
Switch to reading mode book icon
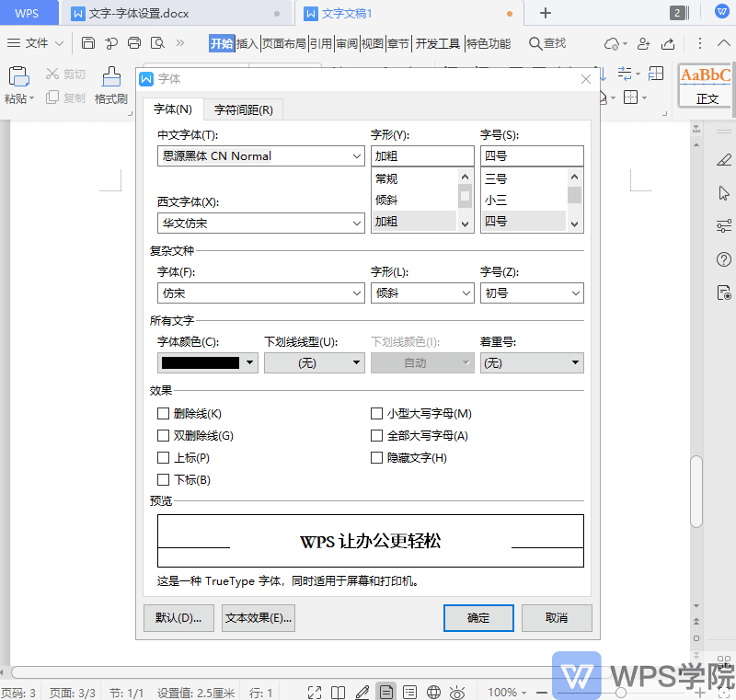(x=338, y=692)
